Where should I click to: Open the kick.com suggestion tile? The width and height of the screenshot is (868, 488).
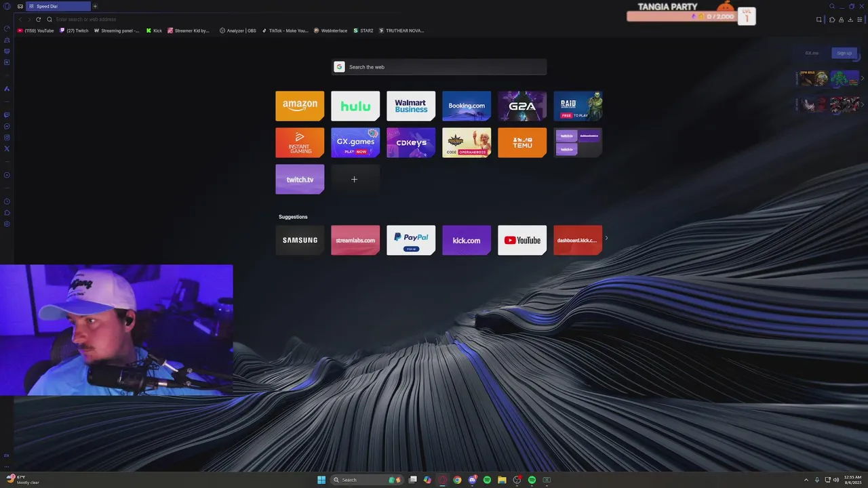click(x=467, y=240)
